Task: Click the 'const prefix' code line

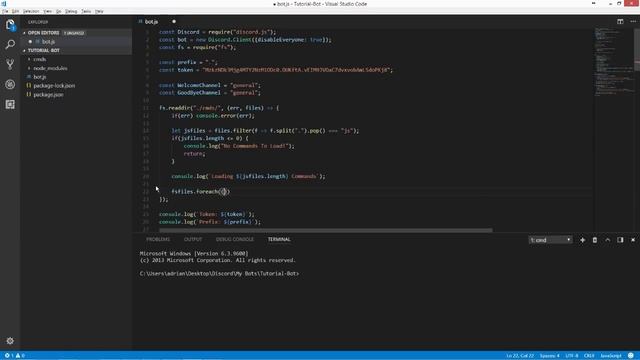Action: [189, 62]
